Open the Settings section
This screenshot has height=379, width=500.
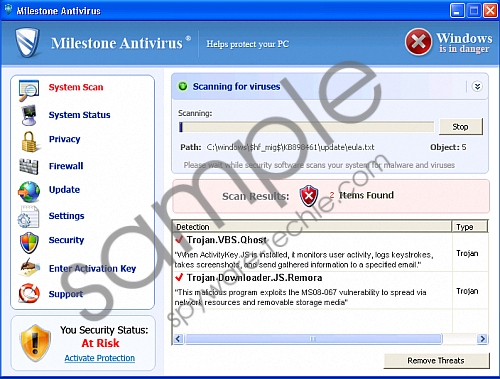pyautogui.click(x=66, y=216)
